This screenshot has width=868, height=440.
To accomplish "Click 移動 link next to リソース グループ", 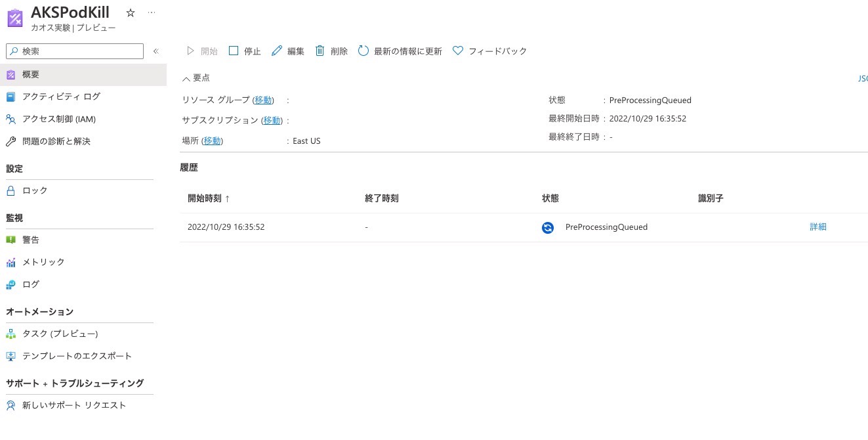I will [264, 100].
